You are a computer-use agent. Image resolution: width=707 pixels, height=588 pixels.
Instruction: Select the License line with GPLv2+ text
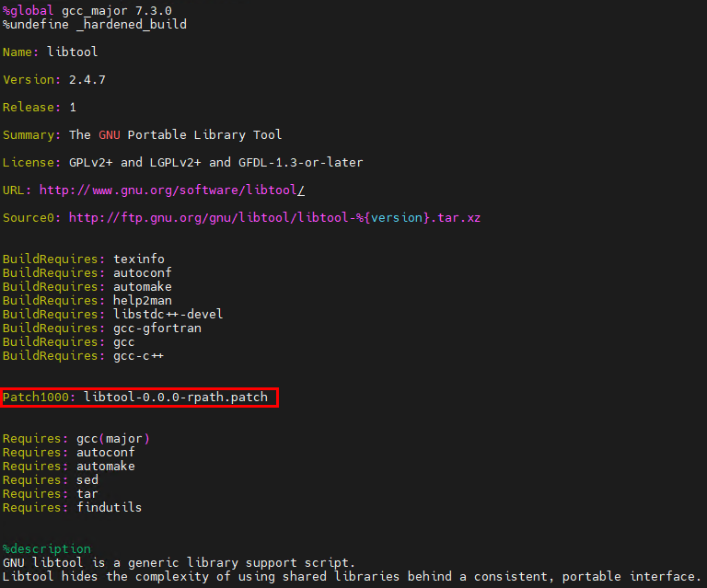pyautogui.click(x=182, y=163)
